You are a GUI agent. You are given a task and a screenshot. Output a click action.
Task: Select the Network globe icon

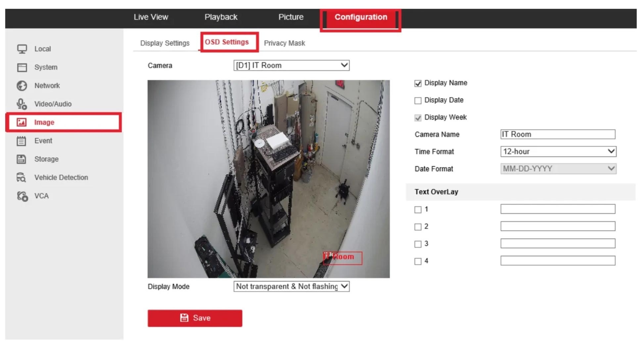[x=22, y=86]
